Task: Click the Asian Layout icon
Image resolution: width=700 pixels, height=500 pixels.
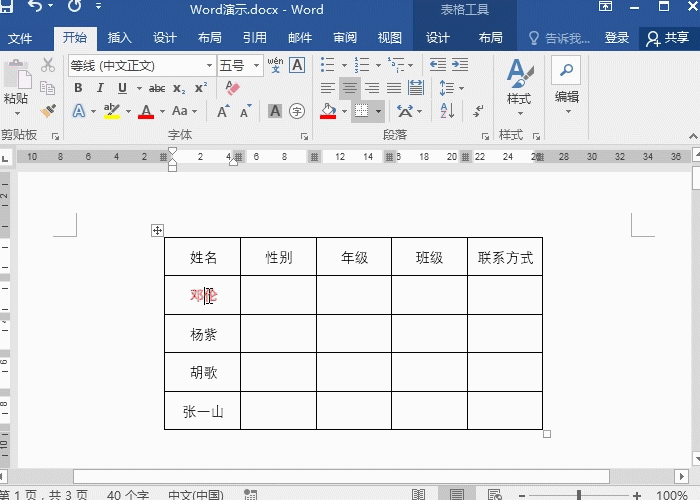Action: coord(405,111)
